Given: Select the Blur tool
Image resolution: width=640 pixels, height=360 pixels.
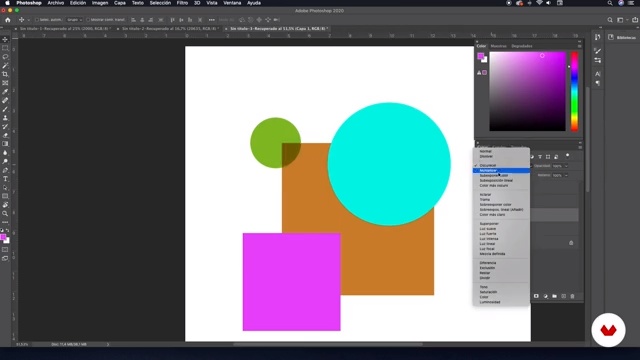Looking at the screenshot, I should pos(5,153).
